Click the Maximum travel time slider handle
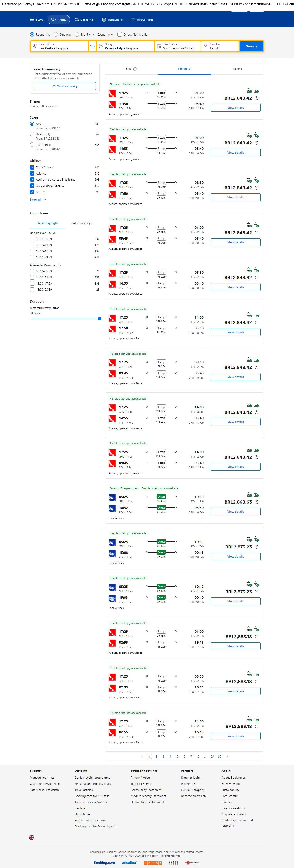Screen dimensions: 294x868 [99, 319]
